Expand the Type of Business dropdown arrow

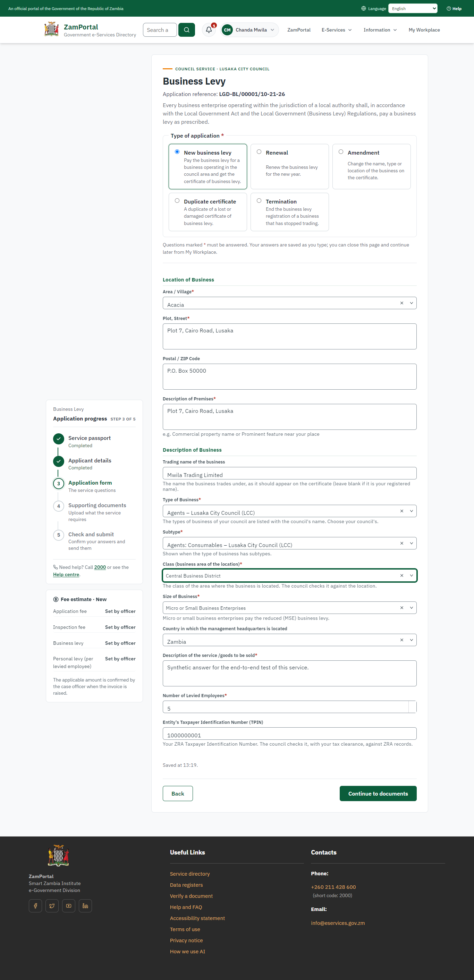click(412, 511)
